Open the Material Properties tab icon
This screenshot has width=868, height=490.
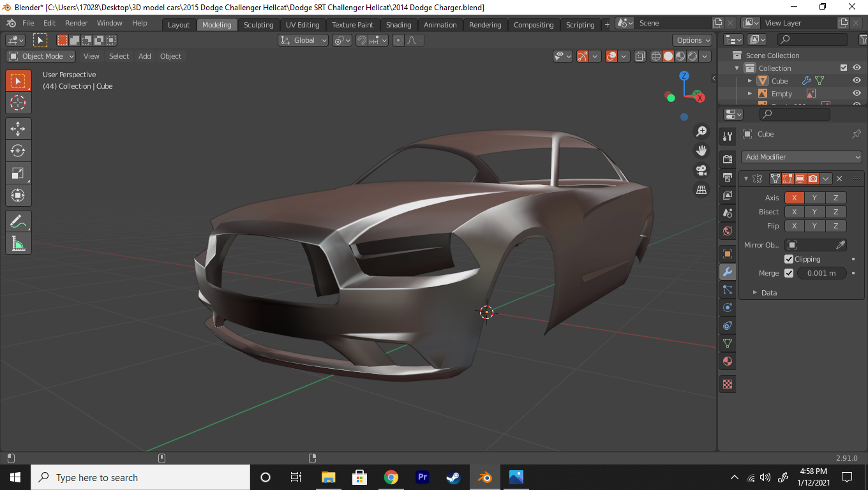[x=727, y=362]
